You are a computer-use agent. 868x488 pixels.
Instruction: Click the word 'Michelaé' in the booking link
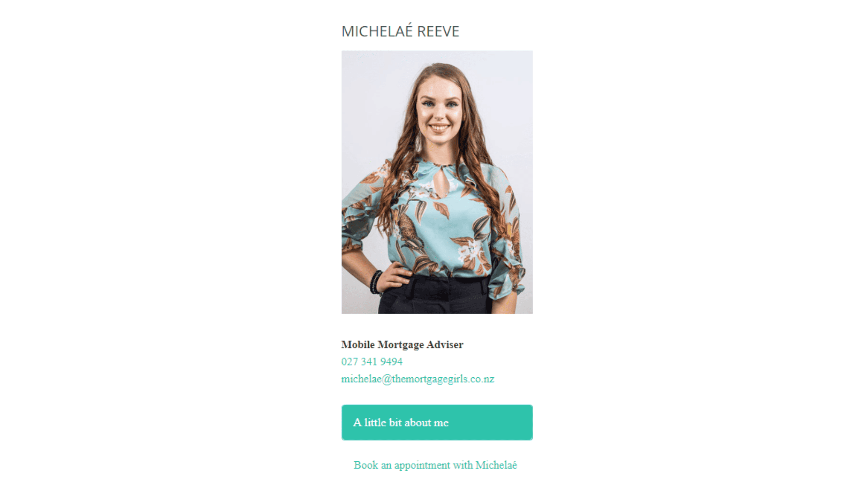click(496, 465)
